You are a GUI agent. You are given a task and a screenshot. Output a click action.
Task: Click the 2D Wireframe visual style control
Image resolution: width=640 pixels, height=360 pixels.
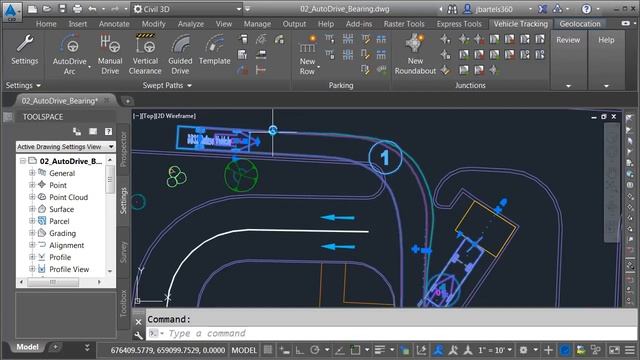coord(176,116)
